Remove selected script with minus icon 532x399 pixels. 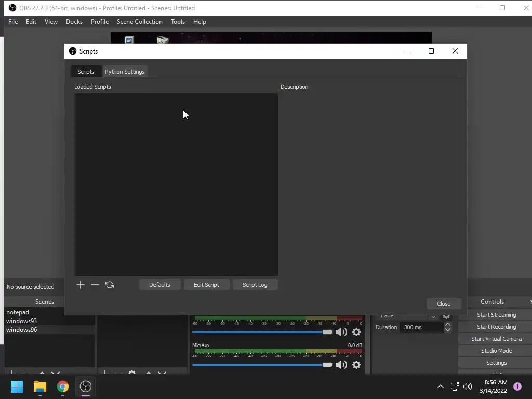click(95, 285)
